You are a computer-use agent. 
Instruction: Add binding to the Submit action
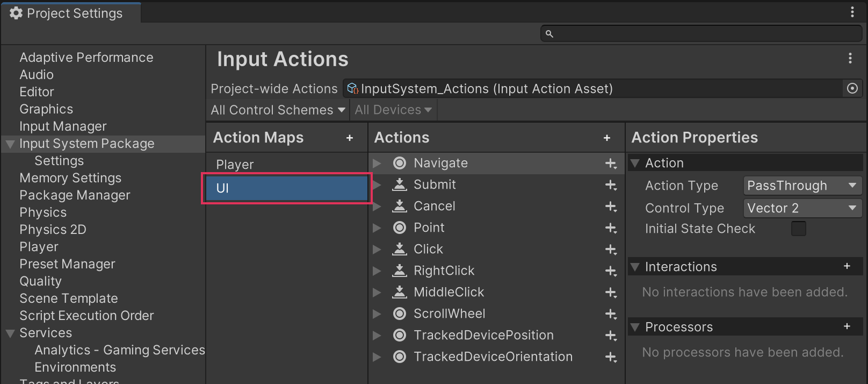(x=611, y=185)
